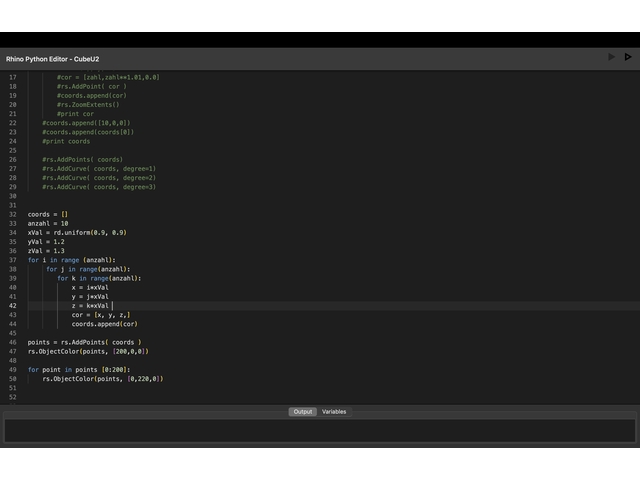This screenshot has width=640, height=480.
Task: Click 'for i in range (anzahl):' line
Action: 71,260
